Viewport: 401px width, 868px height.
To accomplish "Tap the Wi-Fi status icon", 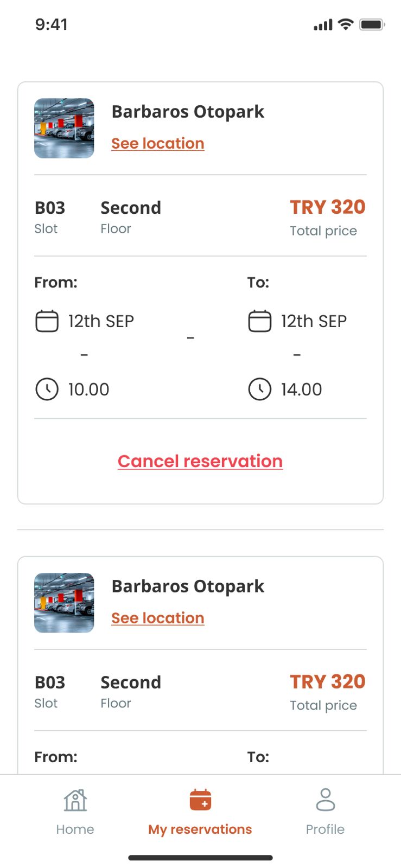I will (x=346, y=24).
